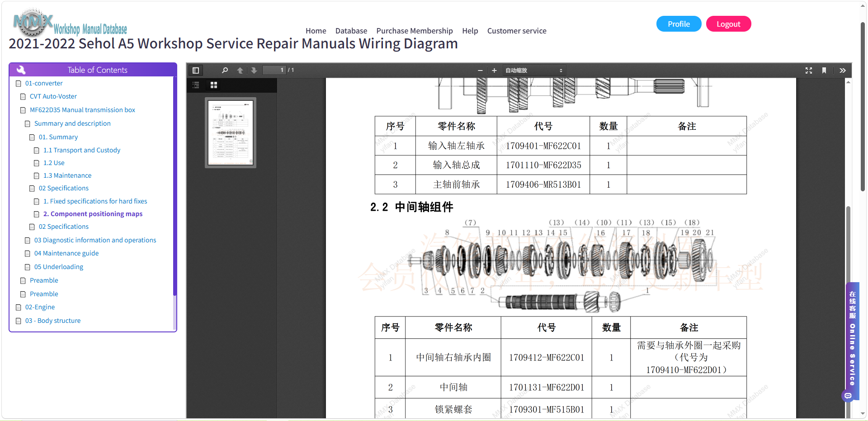The image size is (868, 421).
Task: Open 04 Maintenance guide
Action: pos(66,253)
